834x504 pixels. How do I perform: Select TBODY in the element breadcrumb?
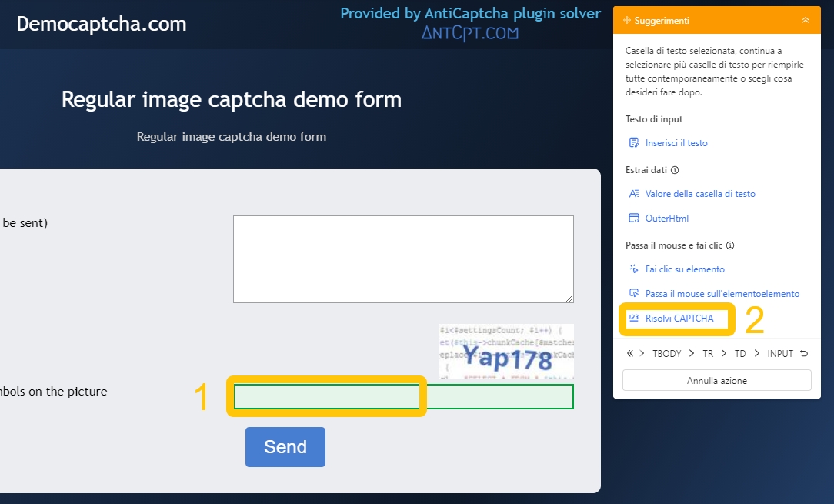pyautogui.click(x=667, y=354)
